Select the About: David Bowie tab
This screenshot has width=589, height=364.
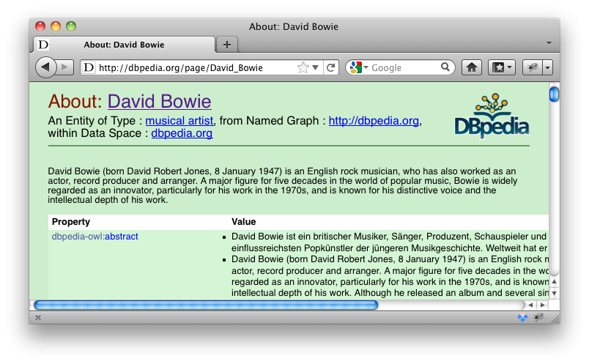[124, 45]
